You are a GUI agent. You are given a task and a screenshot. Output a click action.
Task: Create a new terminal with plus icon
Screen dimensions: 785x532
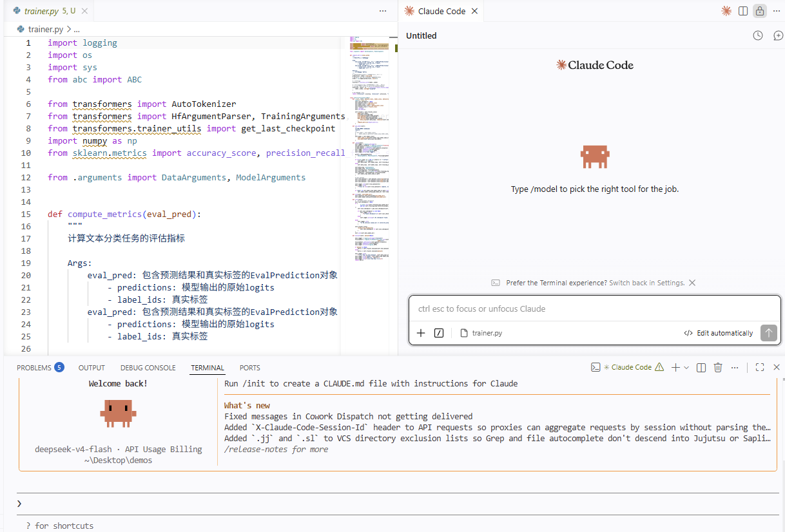pyautogui.click(x=675, y=367)
